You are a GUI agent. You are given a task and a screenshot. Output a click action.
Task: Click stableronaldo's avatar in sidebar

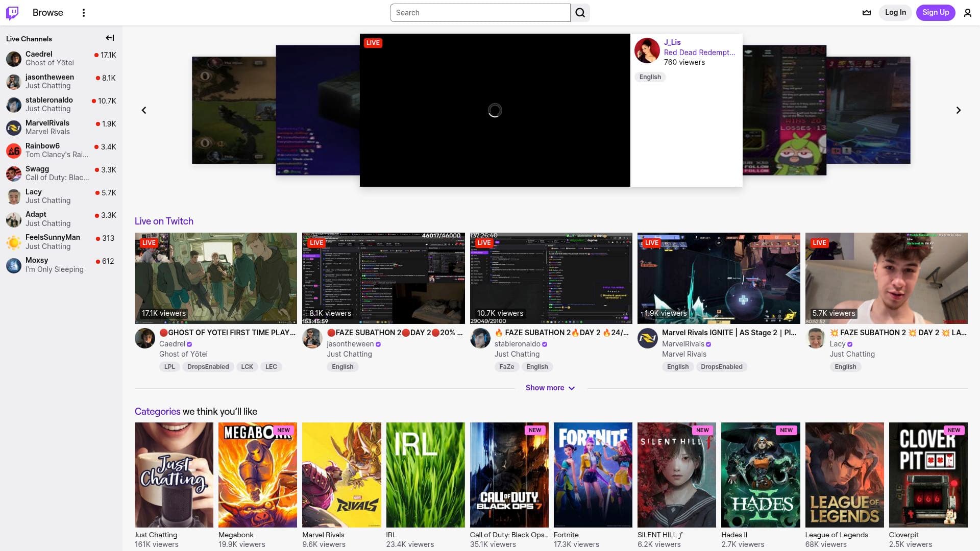click(14, 105)
